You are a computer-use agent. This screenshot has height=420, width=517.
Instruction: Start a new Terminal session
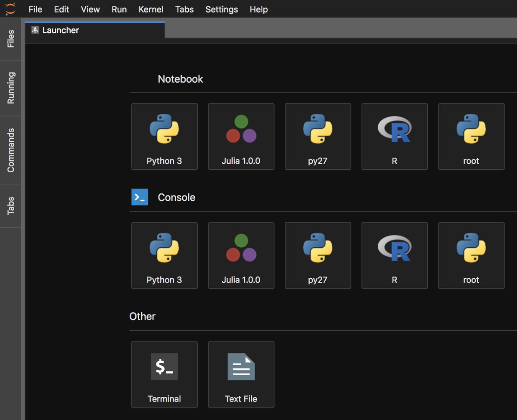tap(164, 374)
